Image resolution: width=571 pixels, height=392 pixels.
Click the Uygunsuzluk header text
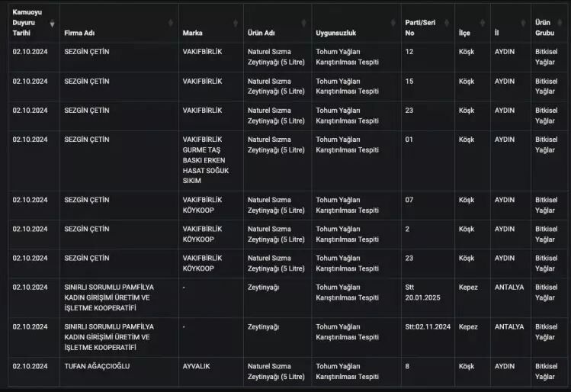tap(335, 34)
